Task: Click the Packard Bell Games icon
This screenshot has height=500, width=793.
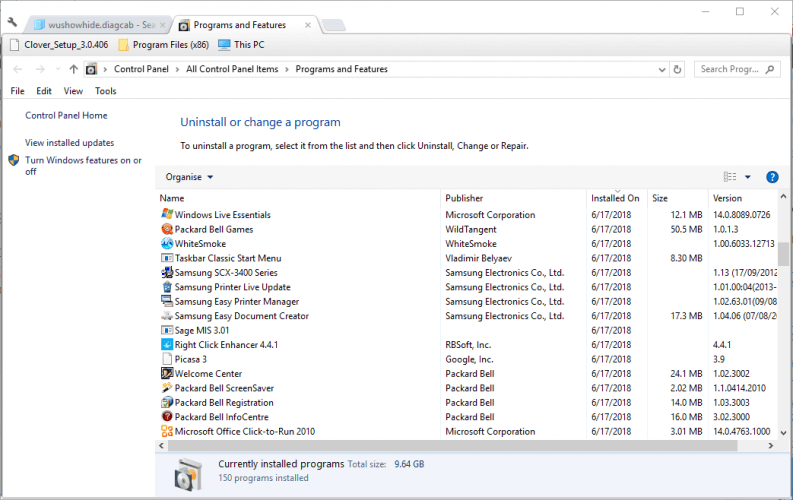Action: 167,229
